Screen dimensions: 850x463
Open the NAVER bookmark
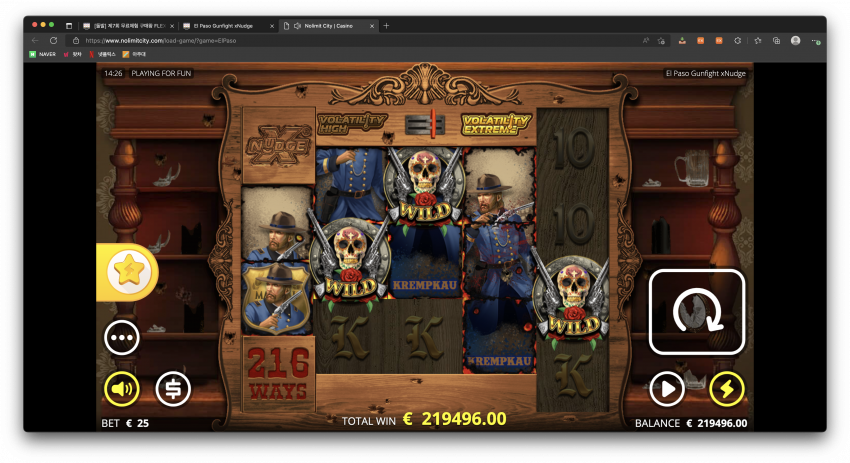pos(42,54)
